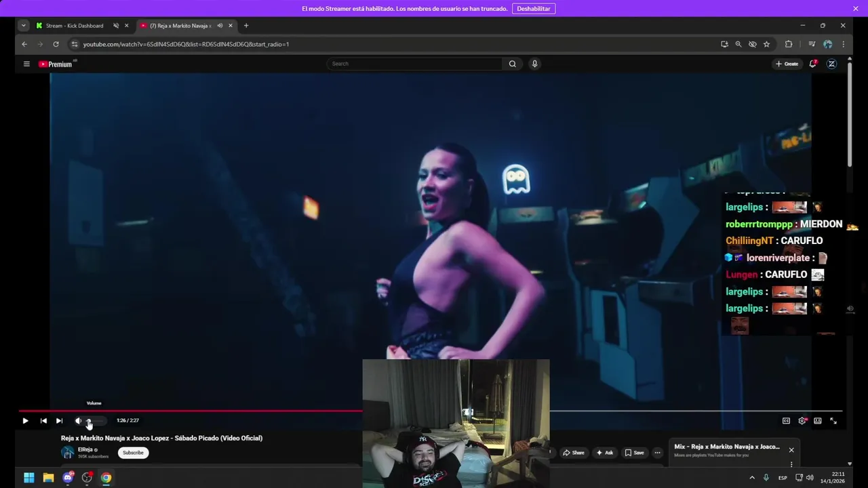Open the Chrome profile avatar
The height and width of the screenshot is (488, 868).
click(827, 44)
